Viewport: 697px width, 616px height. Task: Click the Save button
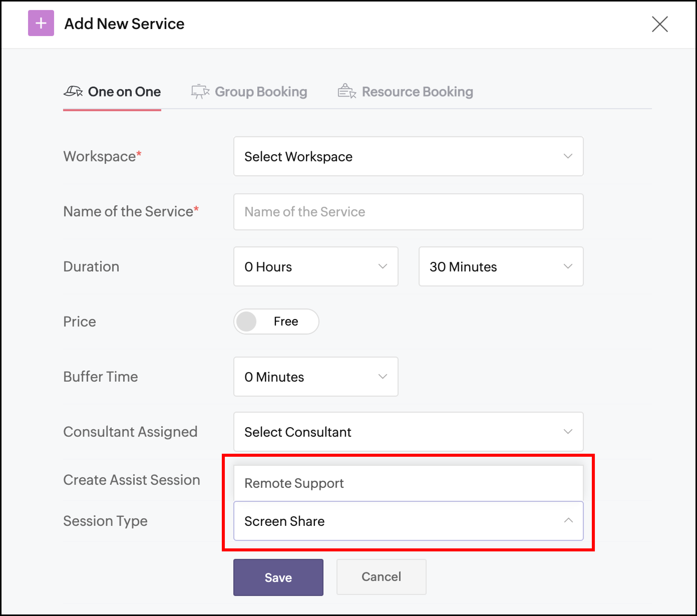click(278, 577)
